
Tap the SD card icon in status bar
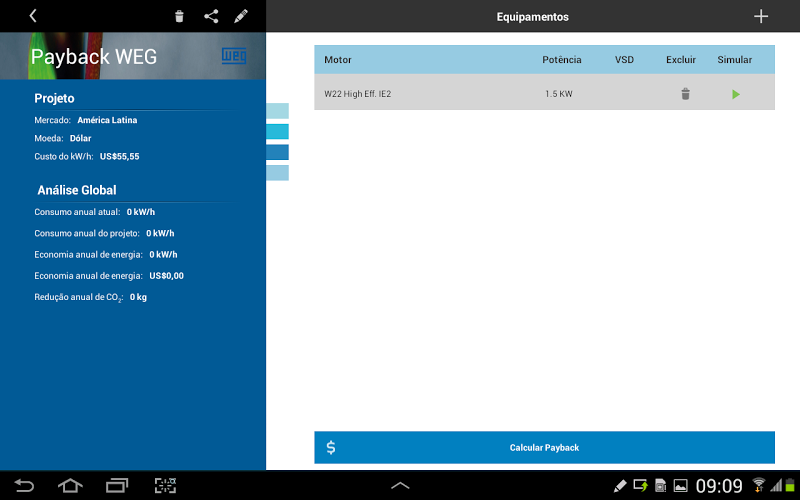click(660, 485)
